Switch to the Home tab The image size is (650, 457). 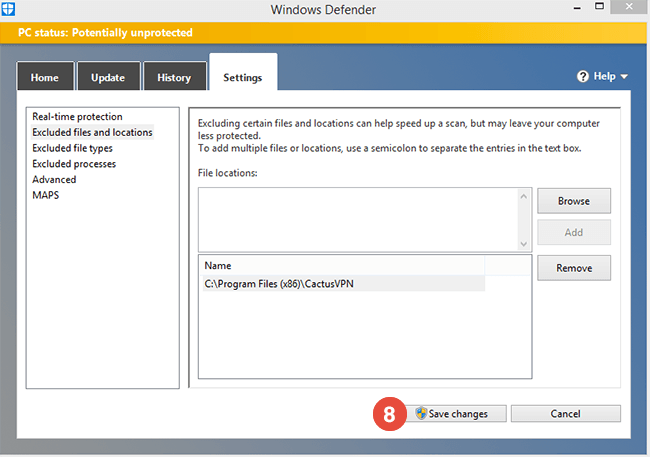pos(45,76)
